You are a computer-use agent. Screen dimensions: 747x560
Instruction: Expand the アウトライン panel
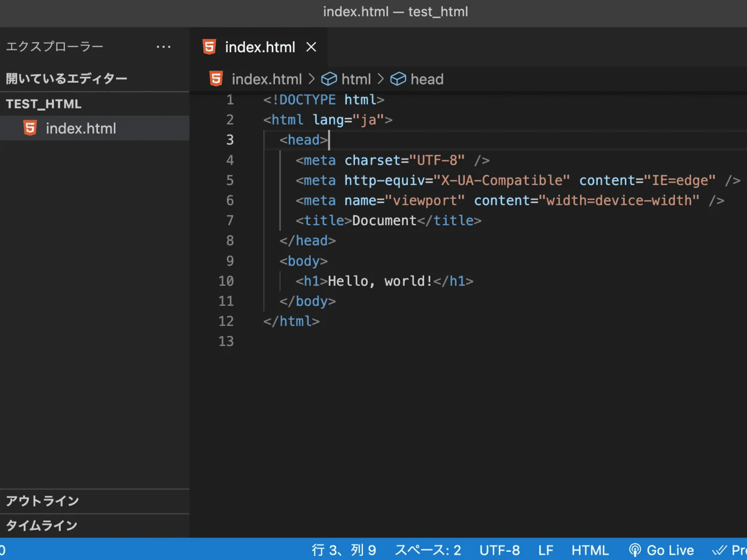[x=95, y=501]
